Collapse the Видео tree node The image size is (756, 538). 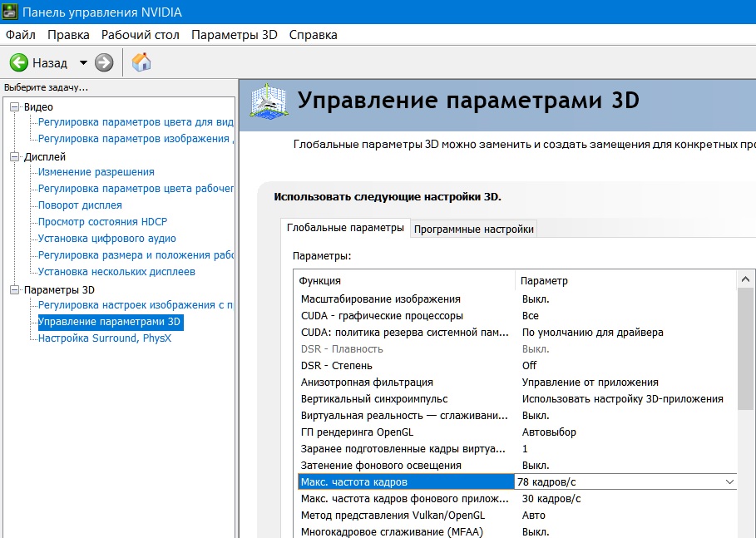(14, 107)
